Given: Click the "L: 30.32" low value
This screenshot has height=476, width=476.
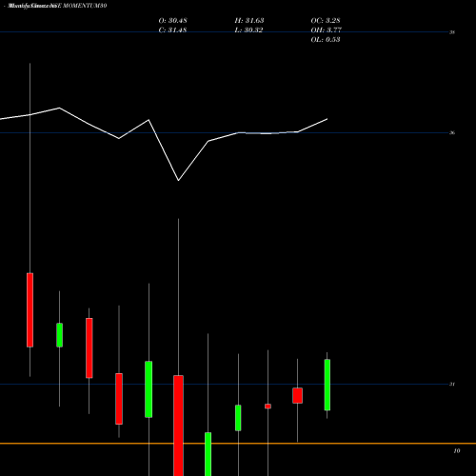Looking at the screenshot, I should tap(248, 30).
